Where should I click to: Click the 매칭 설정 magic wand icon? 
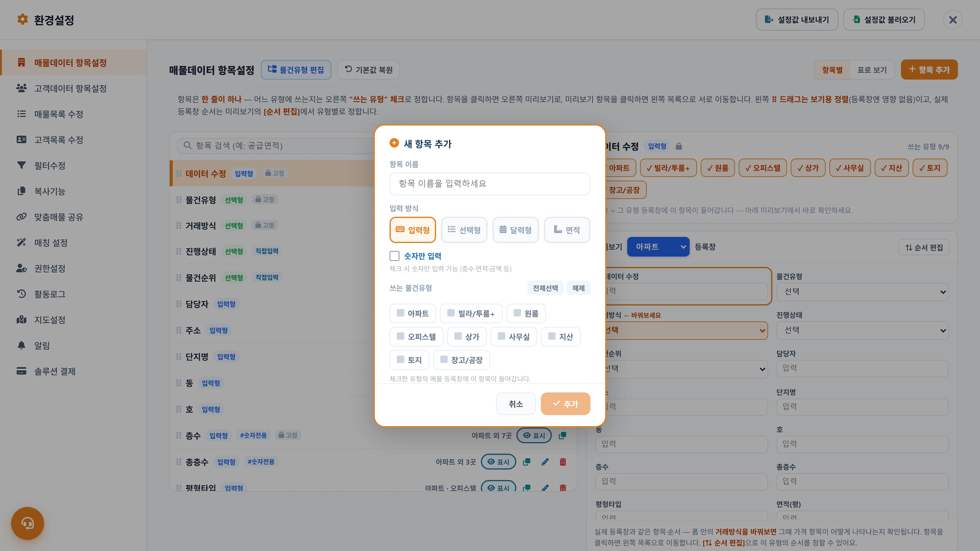coord(21,242)
